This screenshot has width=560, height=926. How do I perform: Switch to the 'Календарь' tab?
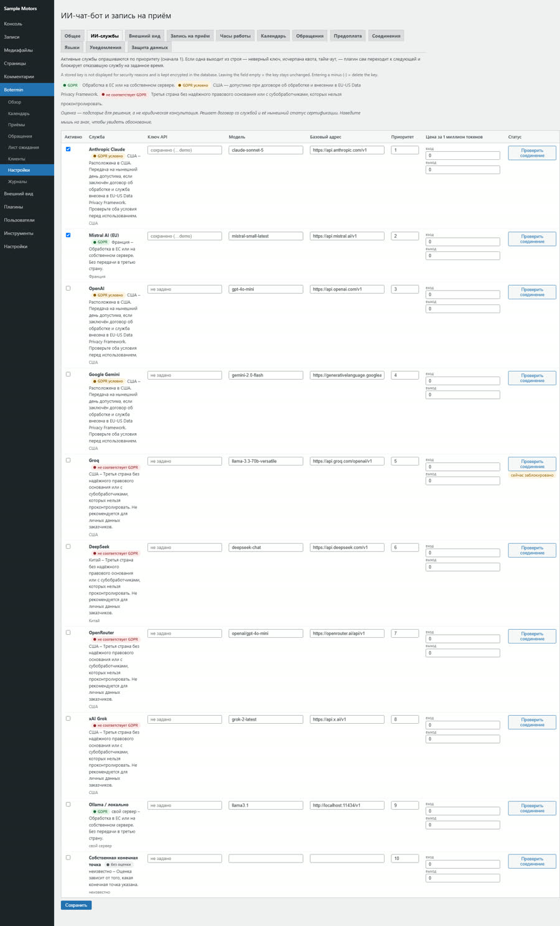[x=273, y=36]
